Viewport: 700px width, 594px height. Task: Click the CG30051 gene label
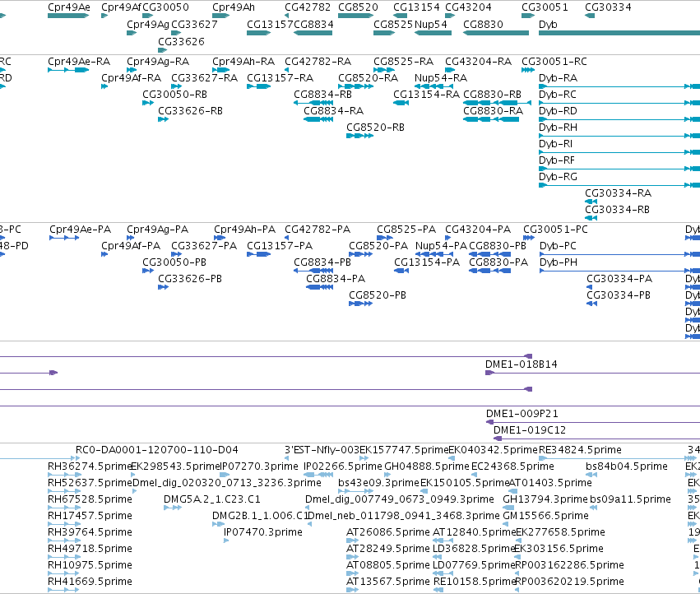click(545, 7)
